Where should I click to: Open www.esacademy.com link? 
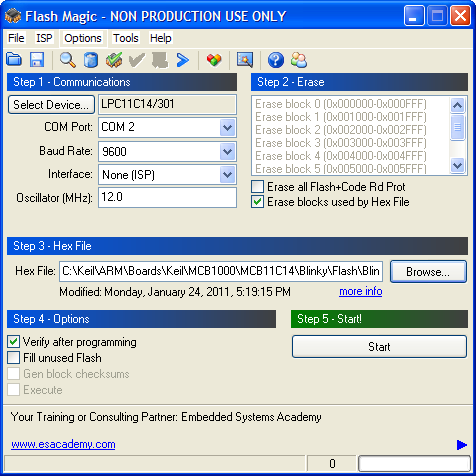point(63,444)
